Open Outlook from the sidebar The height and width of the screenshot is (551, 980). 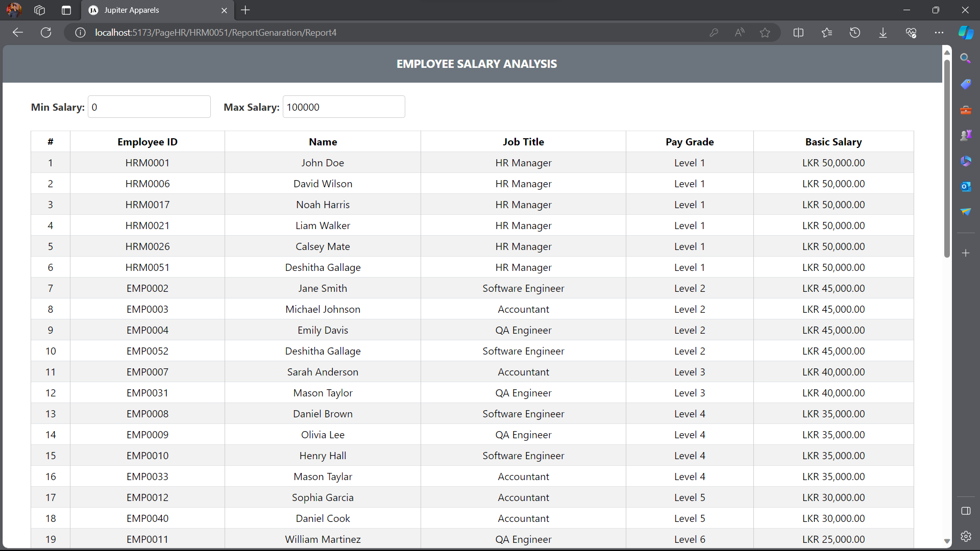coord(966,186)
